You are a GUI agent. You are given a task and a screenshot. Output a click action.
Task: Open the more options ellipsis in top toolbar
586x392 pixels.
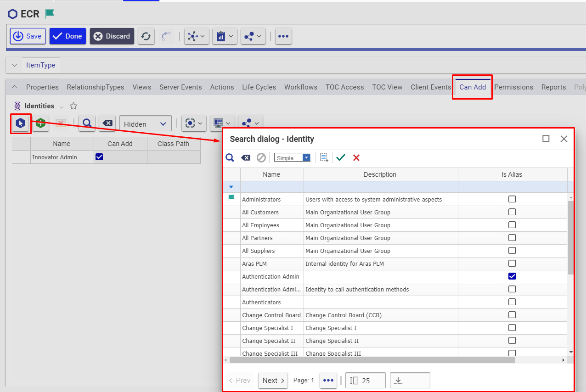tap(283, 36)
